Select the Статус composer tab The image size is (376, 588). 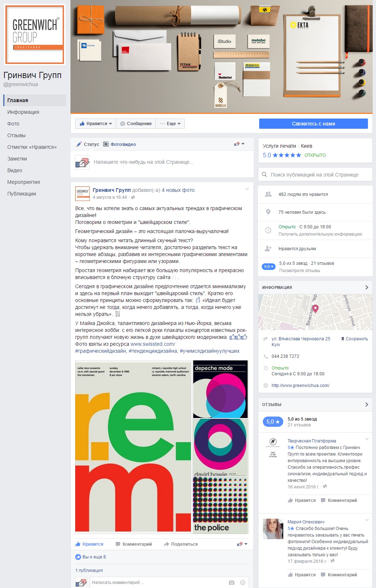(88, 144)
